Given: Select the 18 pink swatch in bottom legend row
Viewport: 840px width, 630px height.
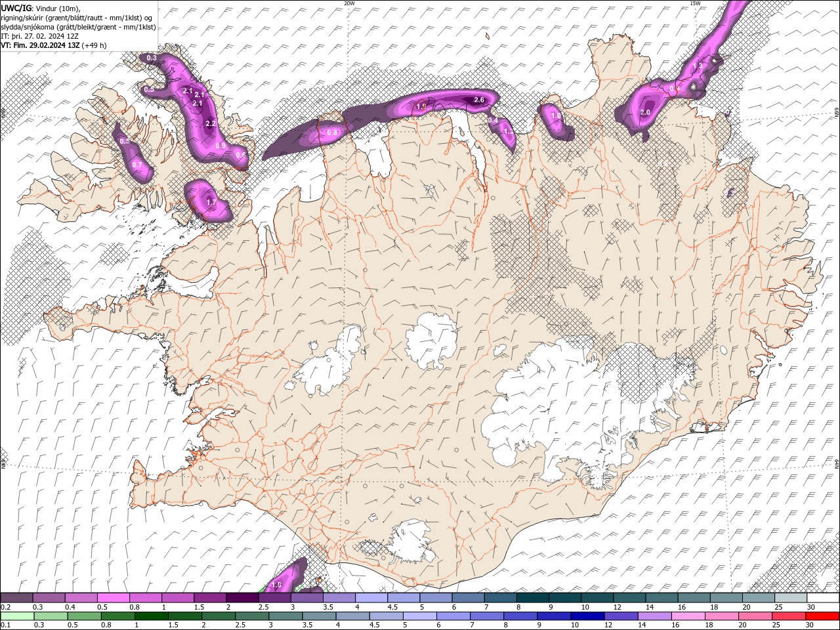Looking at the screenshot, I should tap(721, 616).
